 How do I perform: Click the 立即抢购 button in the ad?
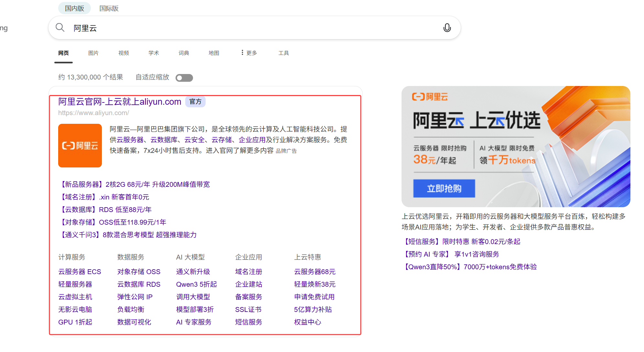pyautogui.click(x=444, y=188)
